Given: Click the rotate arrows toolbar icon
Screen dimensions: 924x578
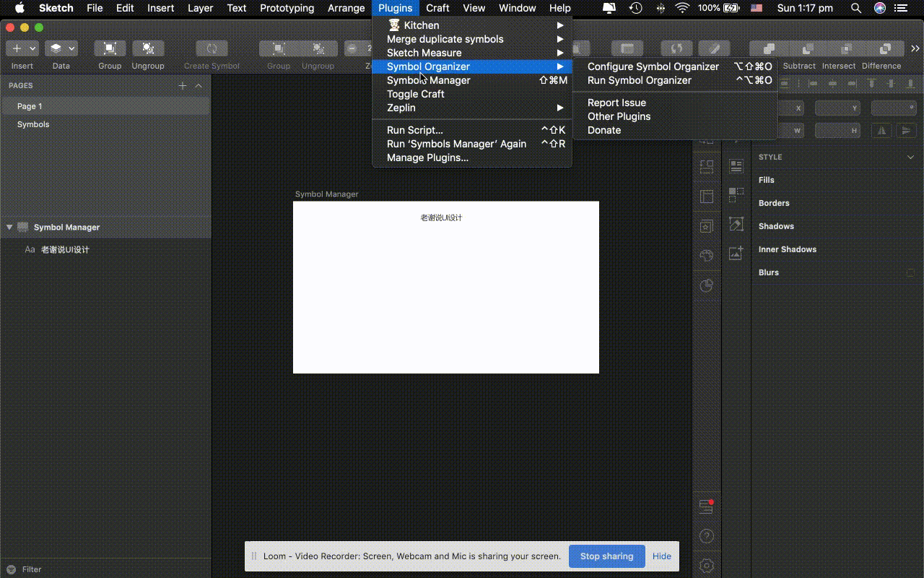Looking at the screenshot, I should tap(676, 48).
